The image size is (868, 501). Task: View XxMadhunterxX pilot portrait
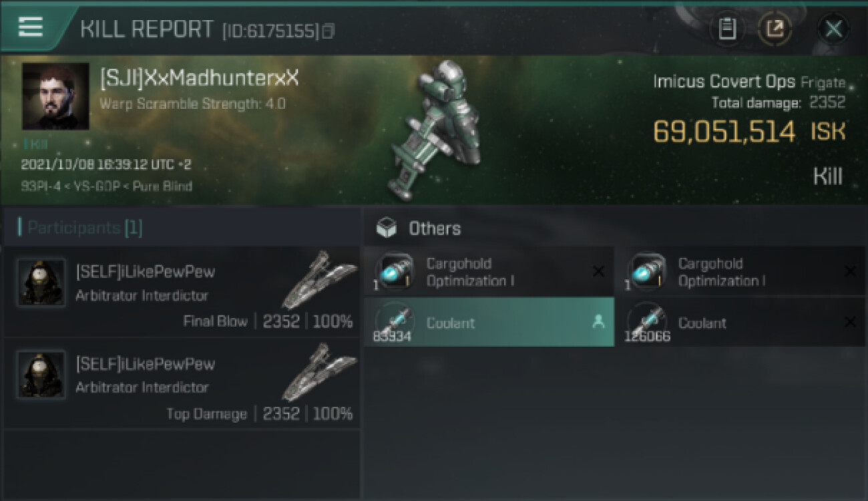coord(55,96)
